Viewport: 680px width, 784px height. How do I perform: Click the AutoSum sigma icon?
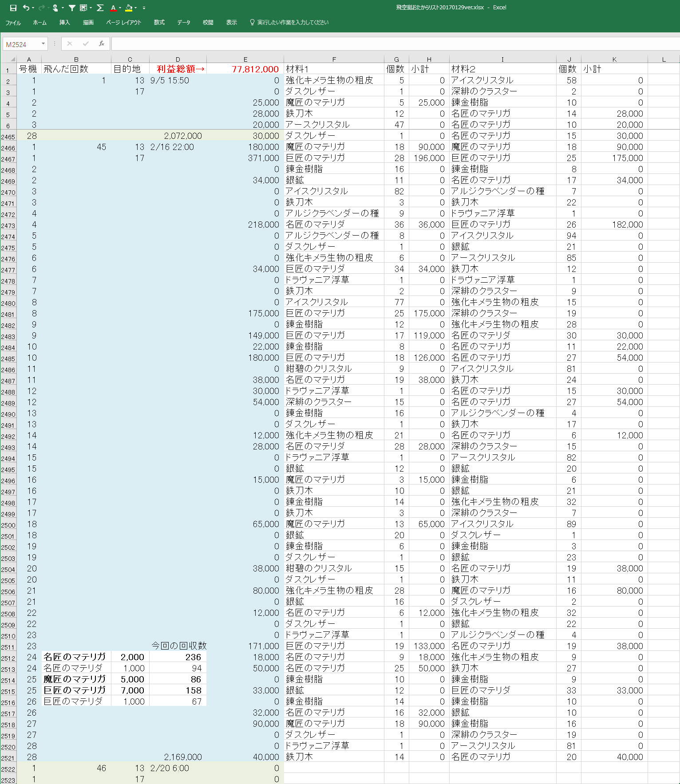pyautogui.click(x=100, y=8)
